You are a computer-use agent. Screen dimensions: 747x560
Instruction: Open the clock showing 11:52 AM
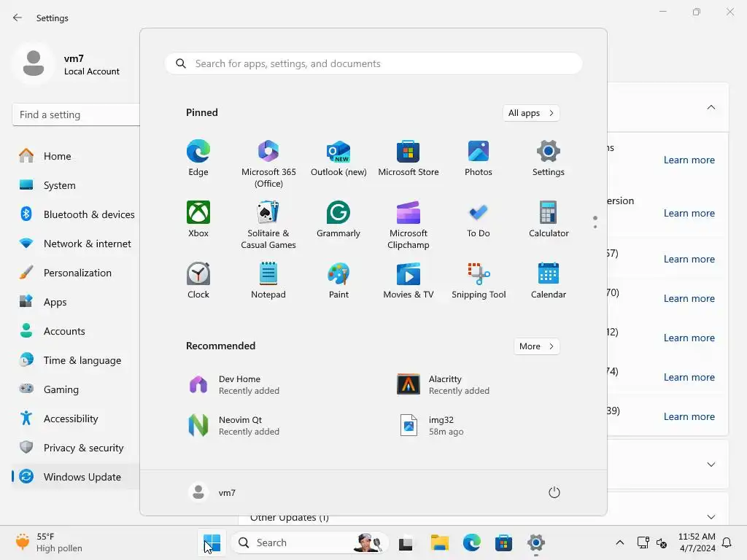697,542
